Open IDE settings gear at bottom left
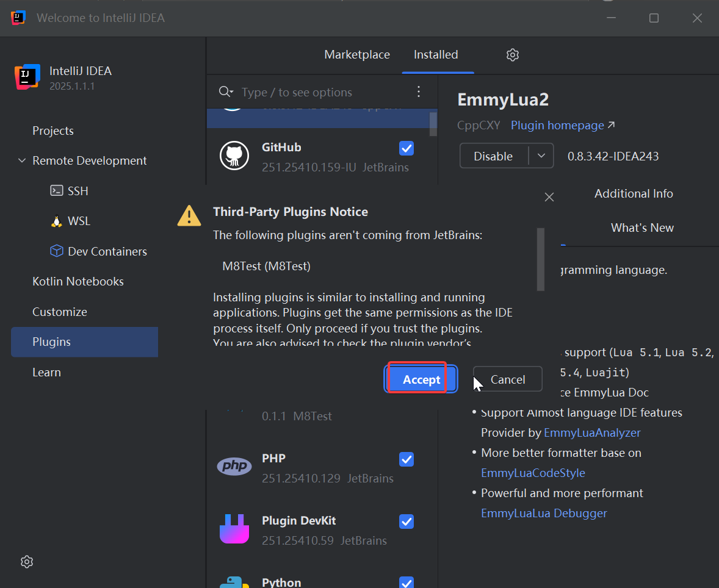 pos(26,562)
